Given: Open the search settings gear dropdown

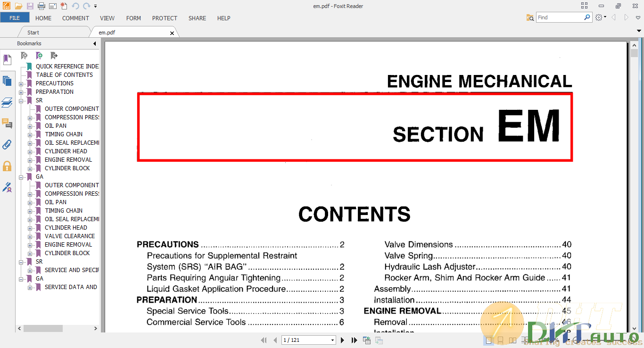Looking at the screenshot, I should tap(601, 17).
